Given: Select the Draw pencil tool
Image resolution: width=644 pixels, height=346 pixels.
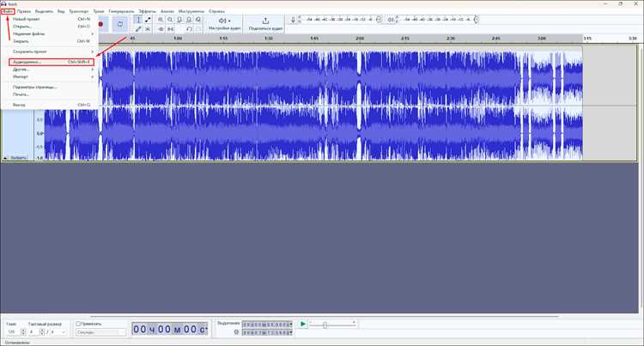Looking at the screenshot, I should (138, 28).
